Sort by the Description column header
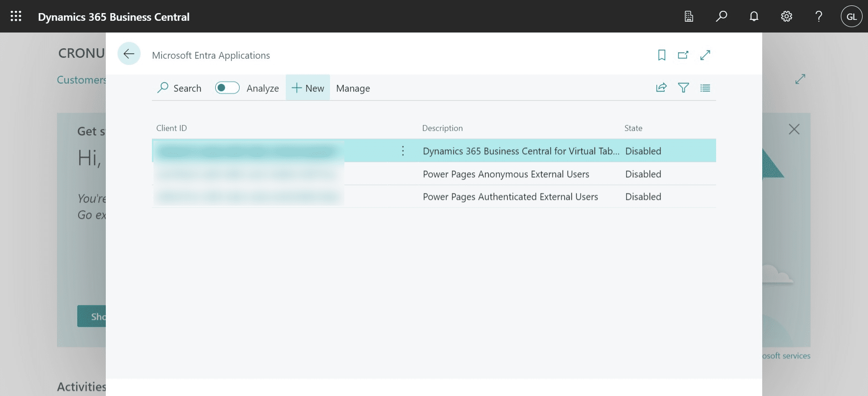This screenshot has width=868, height=396. pos(442,128)
